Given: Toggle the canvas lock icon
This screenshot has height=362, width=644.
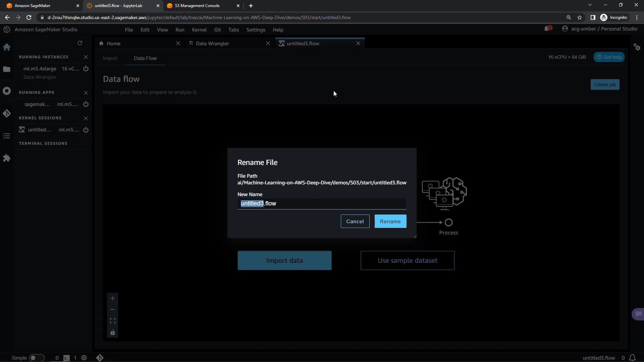Looking at the screenshot, I should click(x=113, y=333).
